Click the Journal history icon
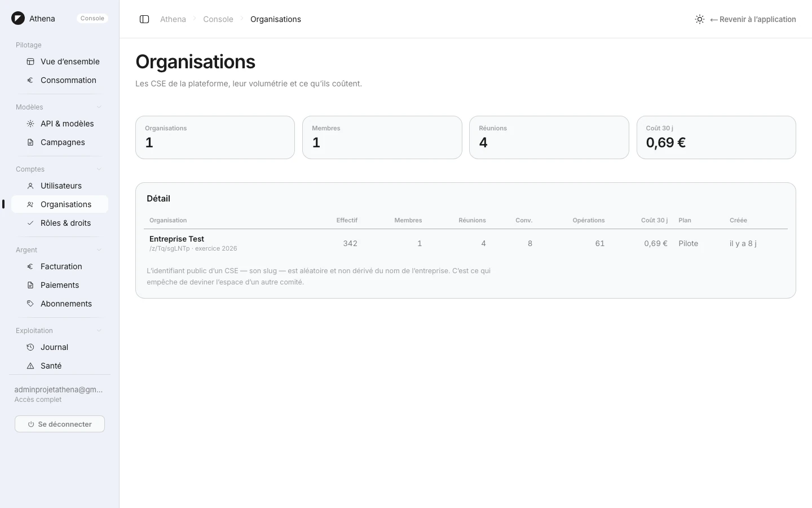The image size is (812, 508). 30,347
